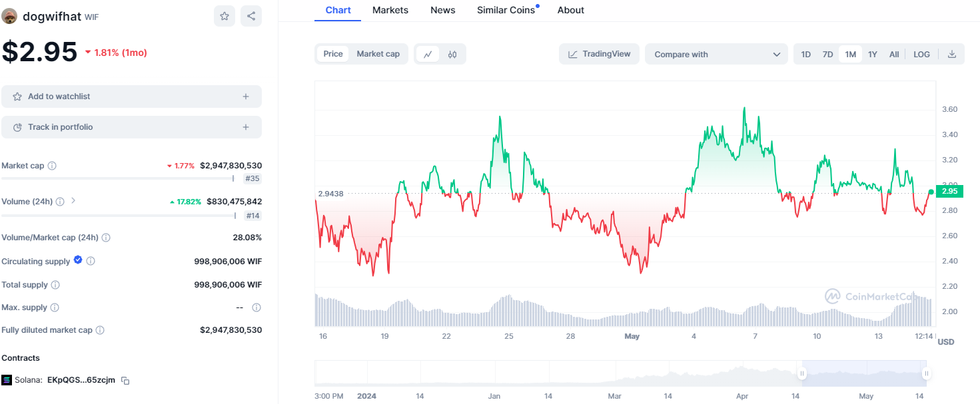Click Track in portfolio button

pos(131,127)
